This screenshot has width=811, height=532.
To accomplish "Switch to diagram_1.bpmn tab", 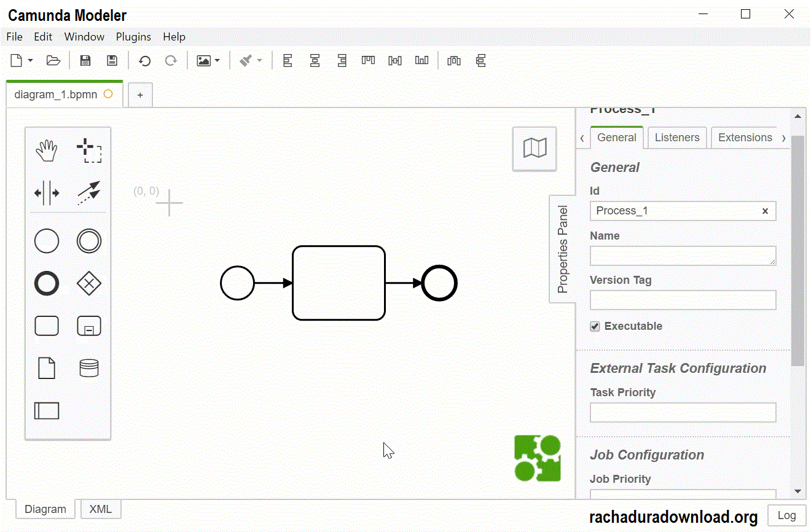I will coord(64,95).
